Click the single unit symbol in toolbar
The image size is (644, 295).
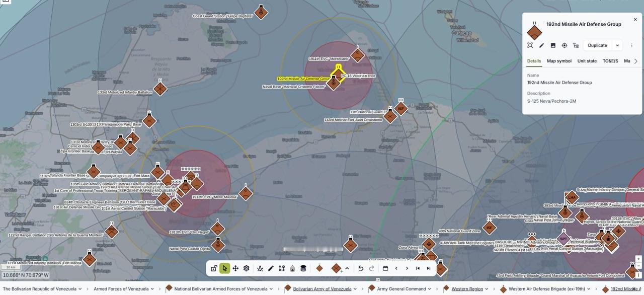click(319, 268)
